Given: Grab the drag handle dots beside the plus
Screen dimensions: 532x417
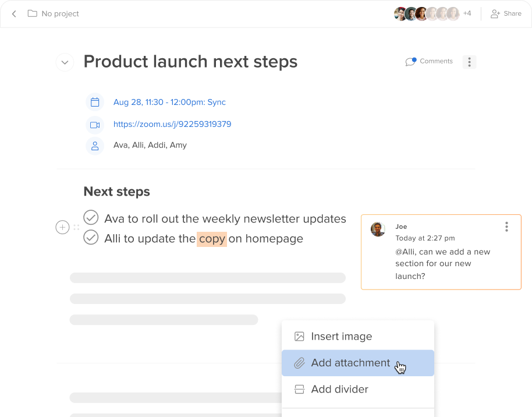Looking at the screenshot, I should pyautogui.click(x=76, y=227).
